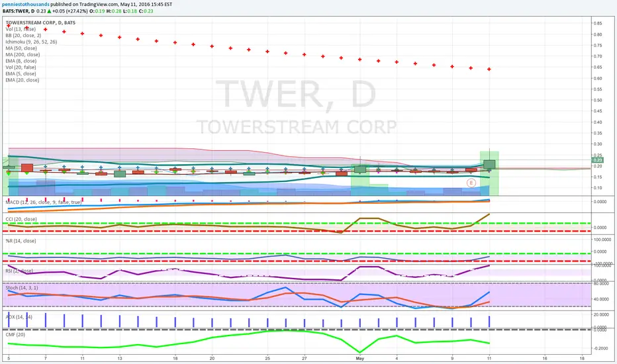Image resolution: width=617 pixels, height=364 pixels.
Task: Click the 0.30 price axis label
Action: pyautogui.click(x=598, y=144)
